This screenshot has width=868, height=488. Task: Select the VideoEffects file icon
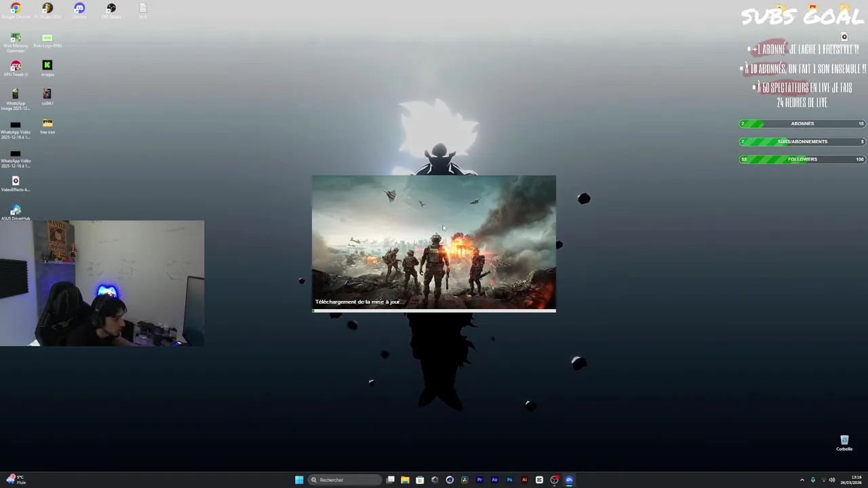click(x=16, y=184)
